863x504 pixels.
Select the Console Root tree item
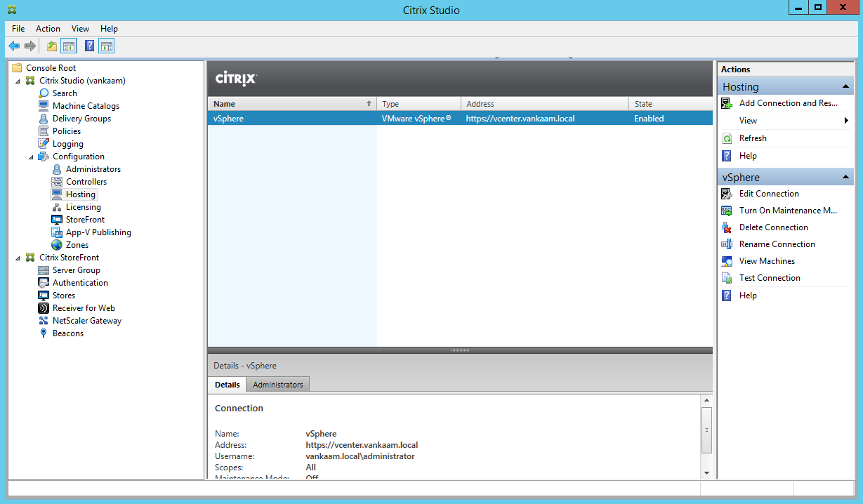point(51,68)
